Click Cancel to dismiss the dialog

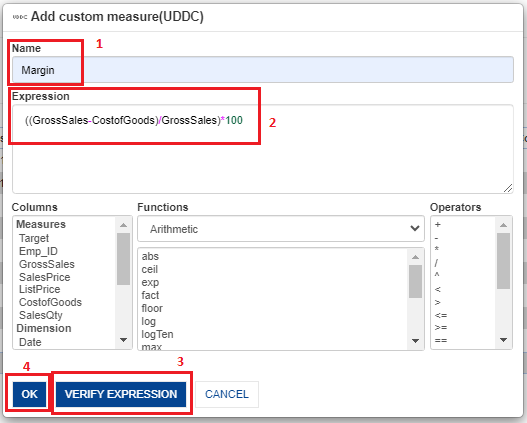pos(227,394)
